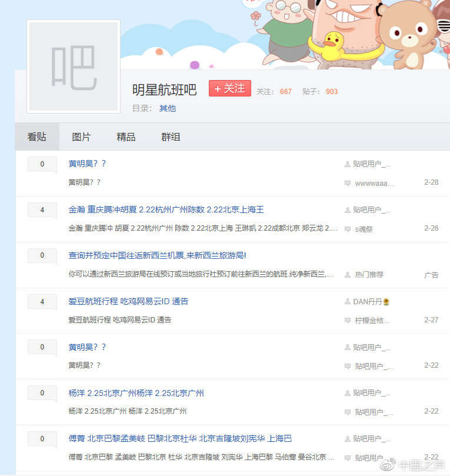This screenshot has width=450, height=476.
Task: Open the 杨洋 2.25北京广州 thread title
Action: click(x=136, y=393)
